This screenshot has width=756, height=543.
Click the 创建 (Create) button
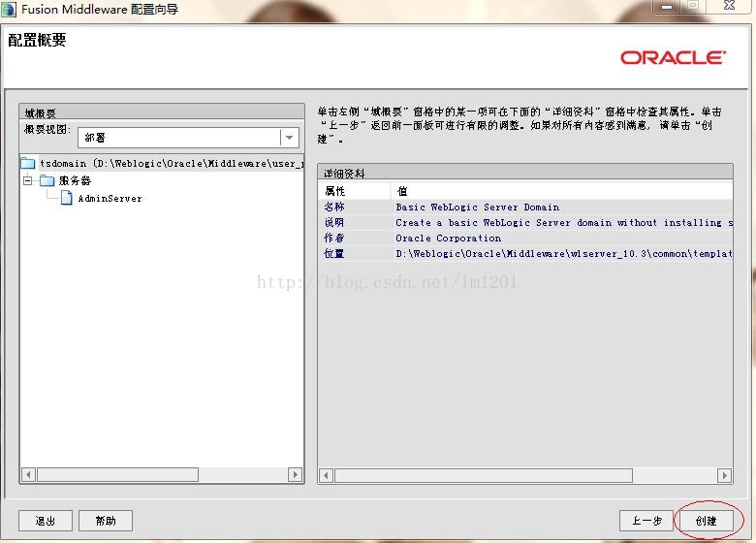coord(707,521)
